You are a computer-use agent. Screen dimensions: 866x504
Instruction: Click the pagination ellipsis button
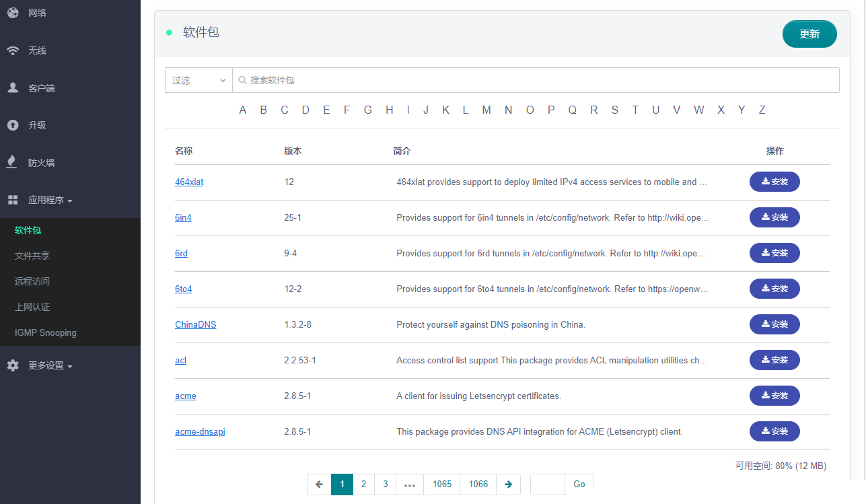(x=410, y=484)
